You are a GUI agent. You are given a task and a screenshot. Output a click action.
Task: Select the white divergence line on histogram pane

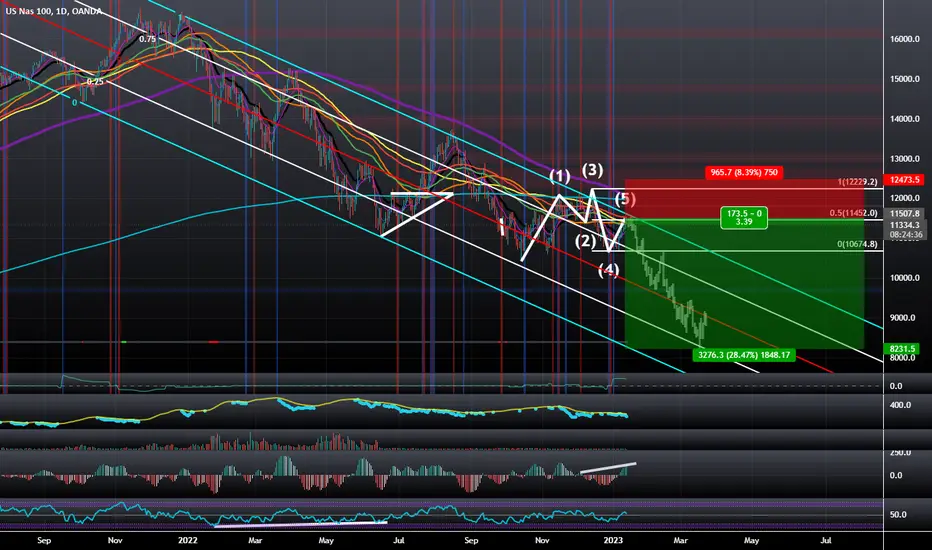[x=608, y=468]
